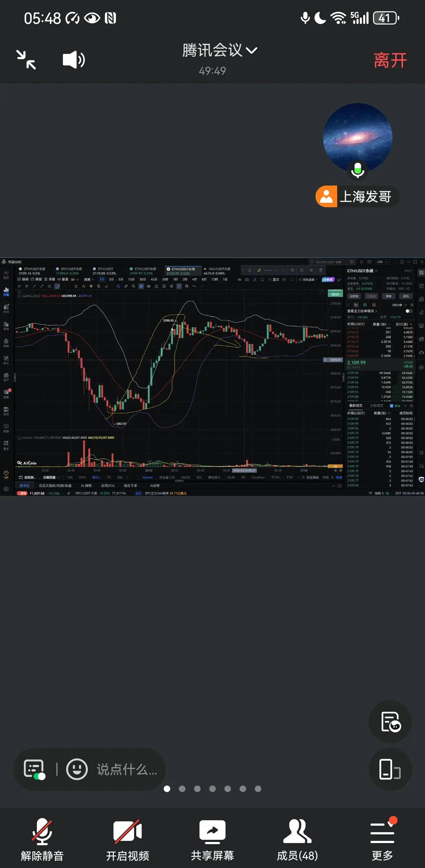Viewport: 425px width, 868px height.
Task: Toggle the checkbox beside 大额成交
Action: pos(391,406)
